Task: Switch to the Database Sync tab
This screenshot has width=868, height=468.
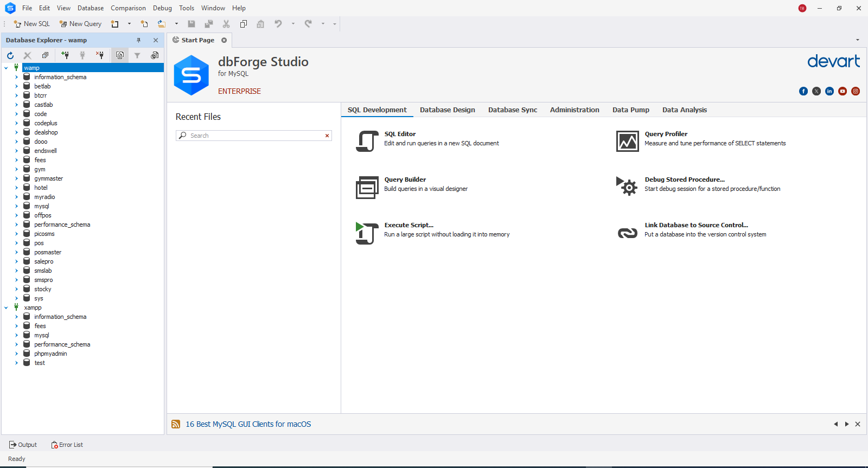Action: 512,110
